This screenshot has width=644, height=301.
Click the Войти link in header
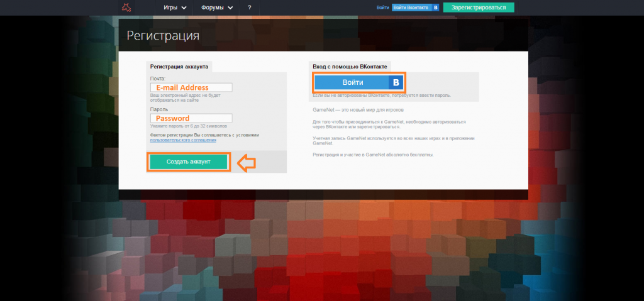click(382, 8)
